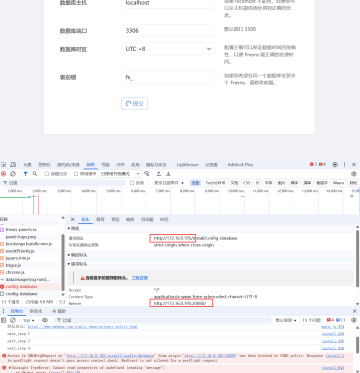
Task: Switch to the Sources panel tab in DevTools
Action: (68, 165)
